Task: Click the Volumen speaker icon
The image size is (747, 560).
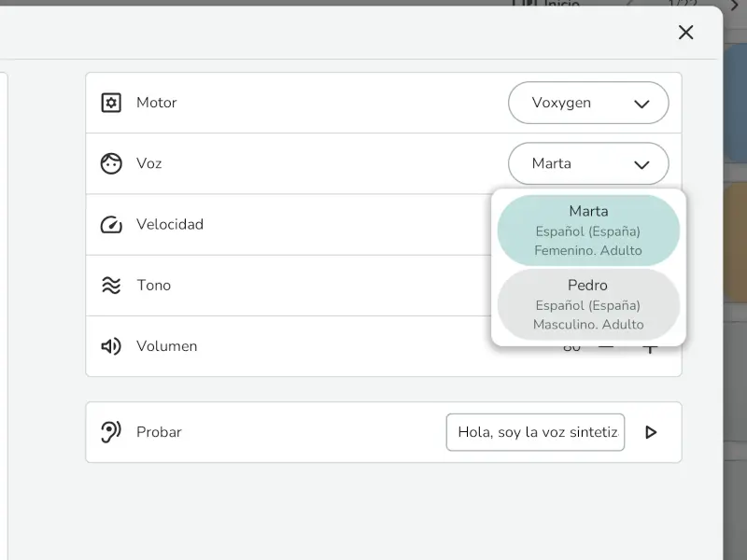Action: point(110,345)
